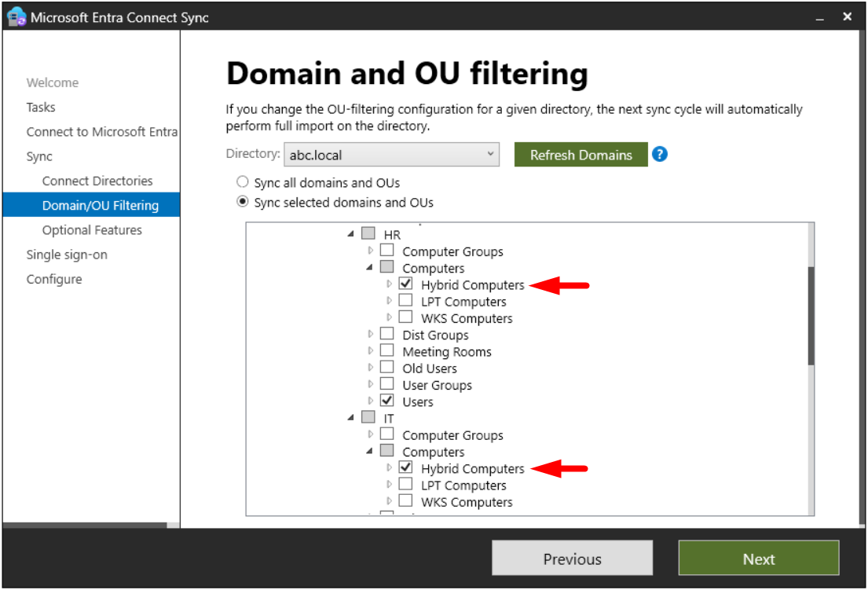
Task: Expand the Dist Groups node
Action: point(370,335)
